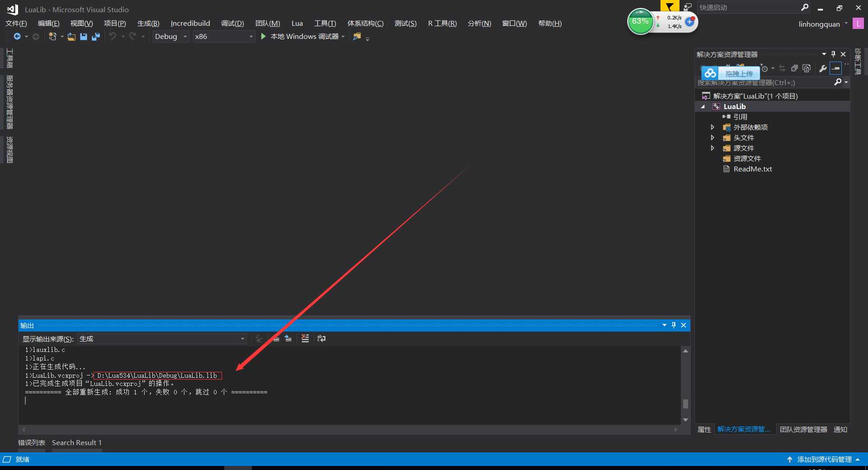This screenshot has height=470, width=868.
Task: Click clear all output icon
Action: pyautogui.click(x=305, y=338)
